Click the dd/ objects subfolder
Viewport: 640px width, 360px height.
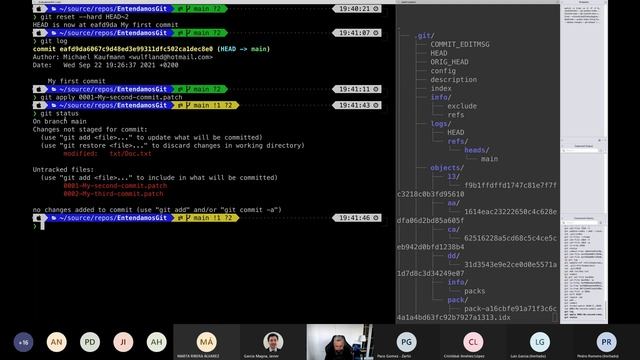coord(453,256)
